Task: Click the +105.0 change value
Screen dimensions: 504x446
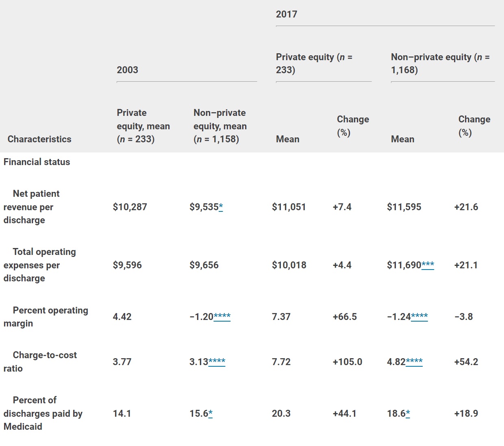Action: (347, 362)
